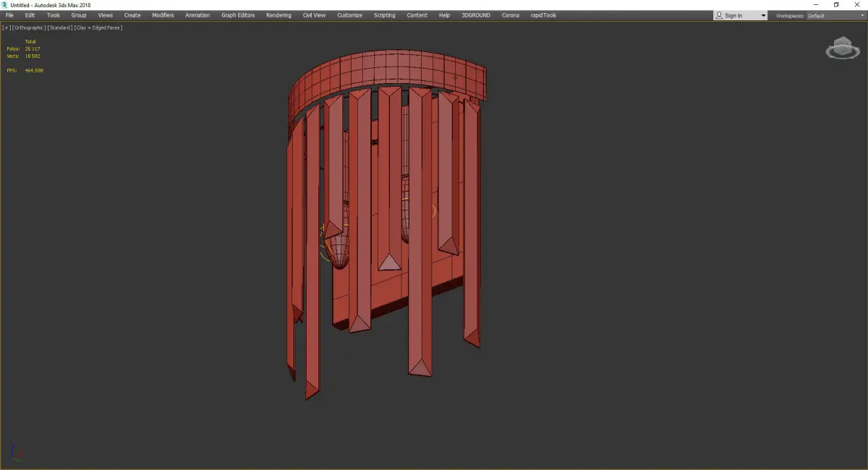This screenshot has height=470, width=868.
Task: Click the ViewCube navigation widget
Action: 842,48
